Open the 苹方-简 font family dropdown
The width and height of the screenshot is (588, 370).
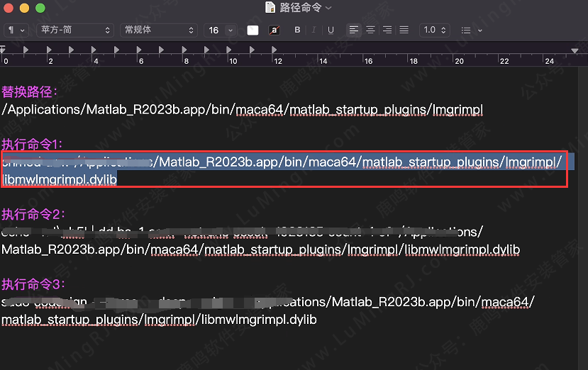point(75,30)
